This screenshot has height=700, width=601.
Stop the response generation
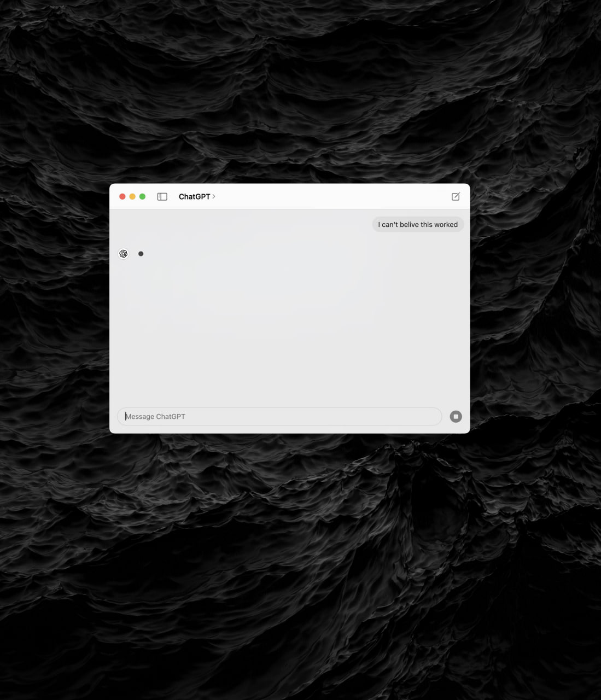click(456, 417)
